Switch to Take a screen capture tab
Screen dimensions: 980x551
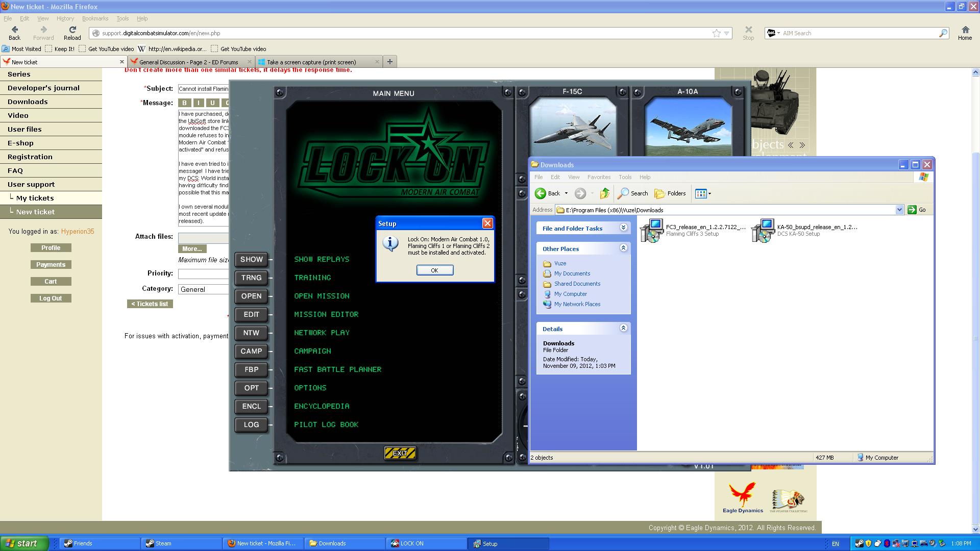tap(318, 62)
